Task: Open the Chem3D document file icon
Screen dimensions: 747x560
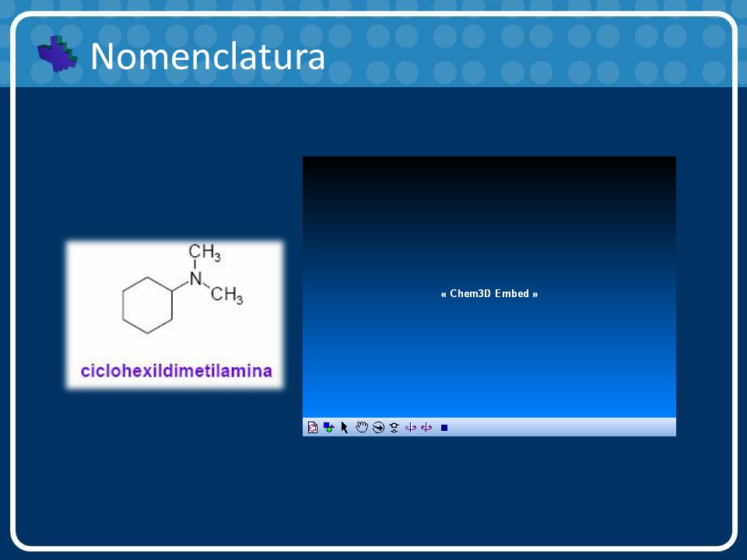Action: (x=313, y=428)
